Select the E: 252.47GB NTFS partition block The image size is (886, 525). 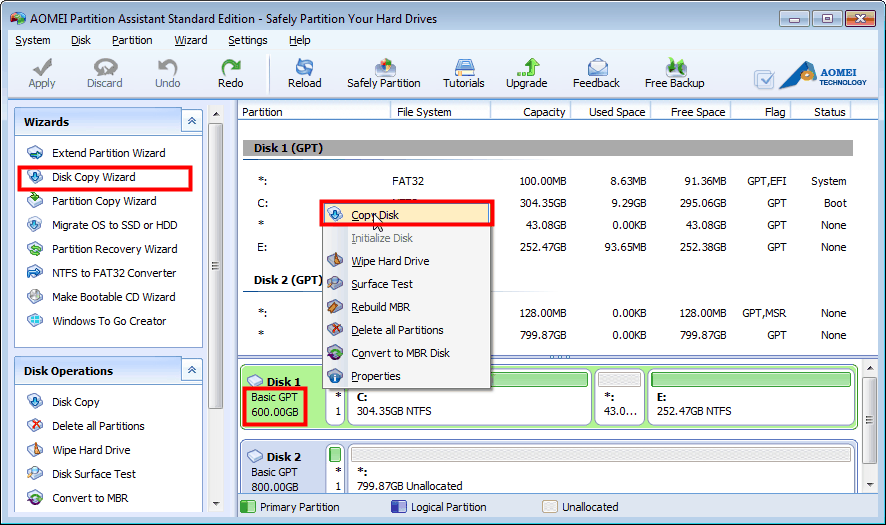click(x=752, y=397)
